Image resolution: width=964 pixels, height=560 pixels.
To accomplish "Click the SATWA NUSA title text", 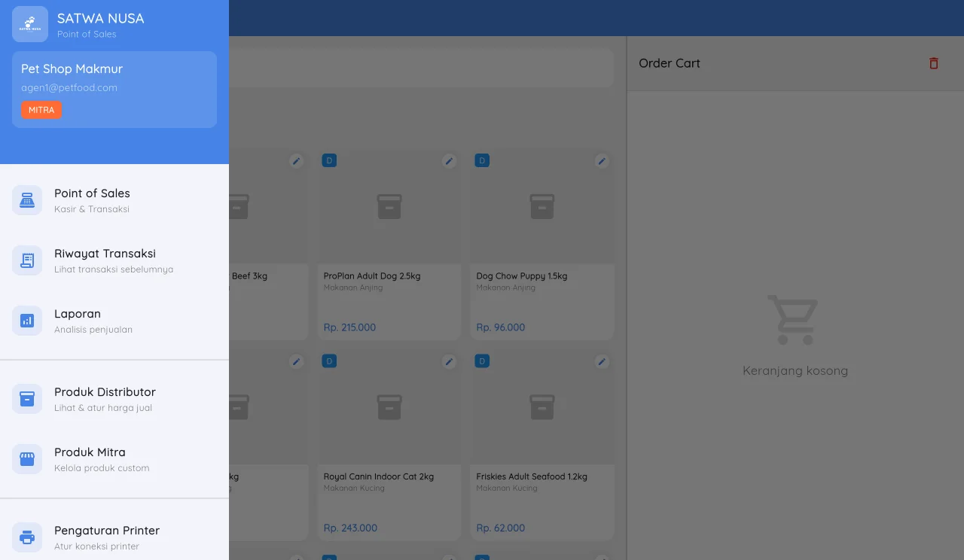I will [101, 18].
